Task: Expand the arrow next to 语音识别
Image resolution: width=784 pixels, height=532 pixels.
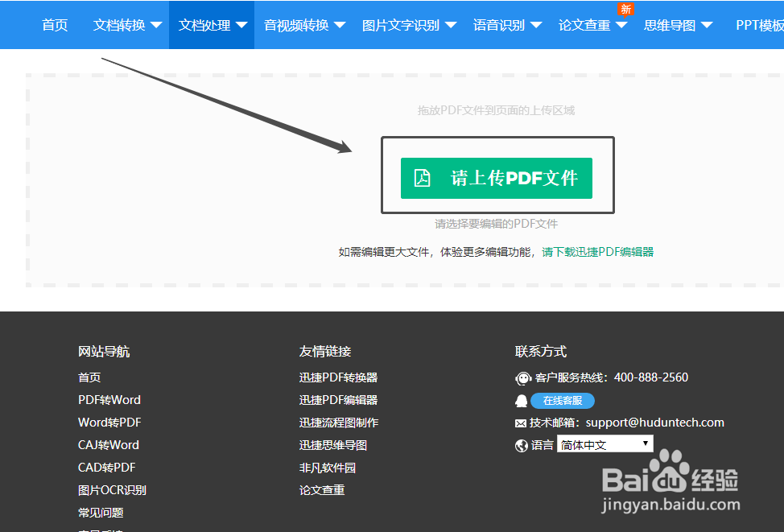Action: point(536,25)
